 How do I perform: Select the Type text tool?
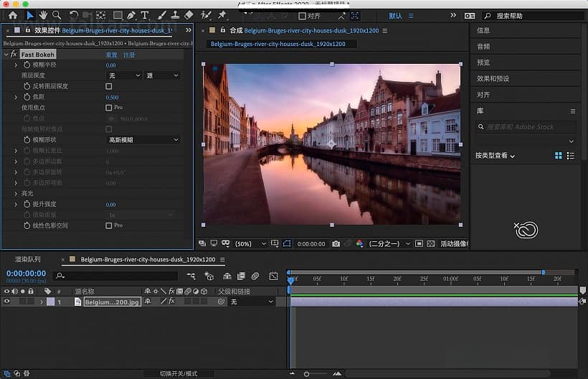[145, 15]
